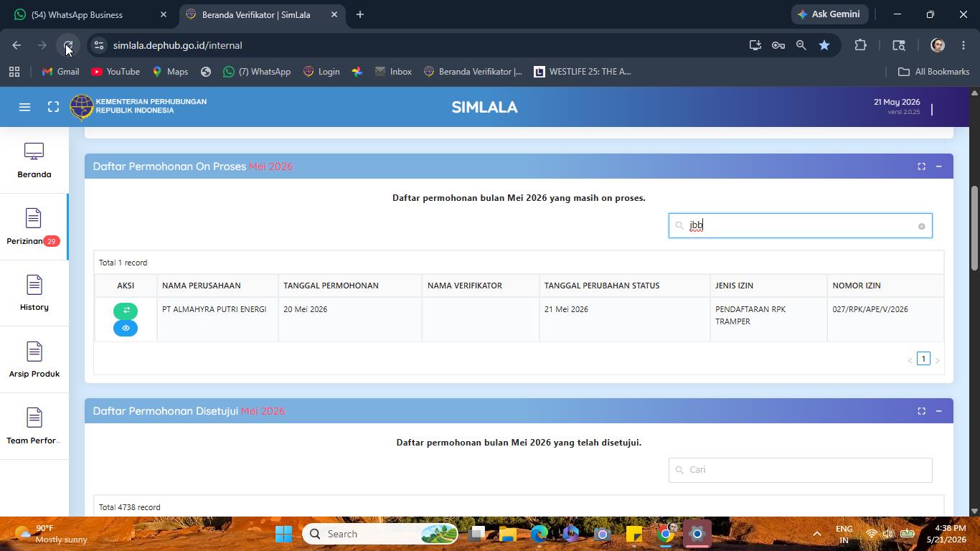Click green transfer icon for PT Almahyra Putri Energi
The height and width of the screenshot is (551, 980).
click(126, 311)
